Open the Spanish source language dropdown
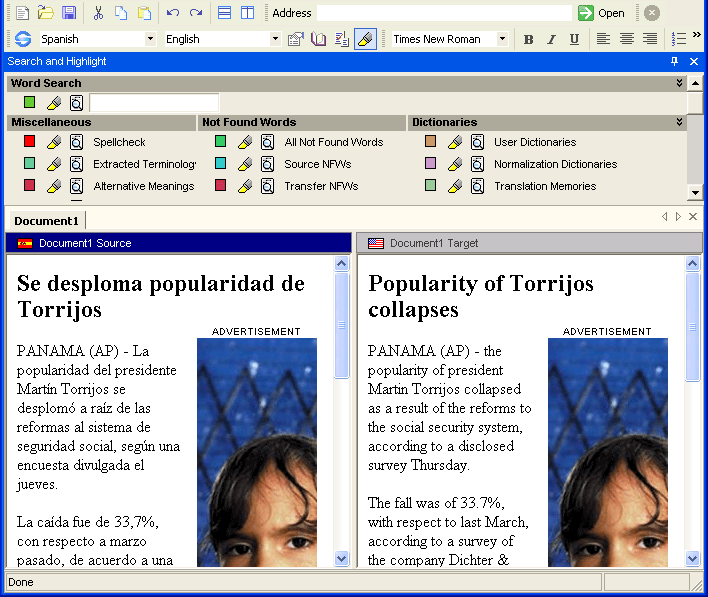708x597 pixels. 150,39
